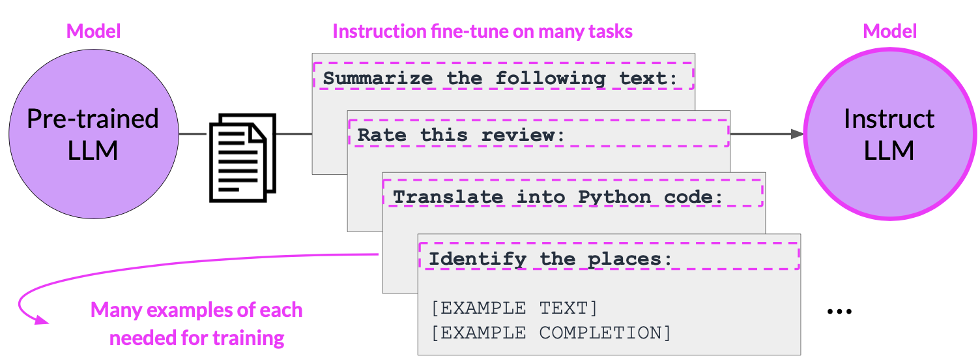Click the curved magenta arrow's arrowhead
The height and width of the screenshot is (360, 980).
pyautogui.click(x=42, y=320)
